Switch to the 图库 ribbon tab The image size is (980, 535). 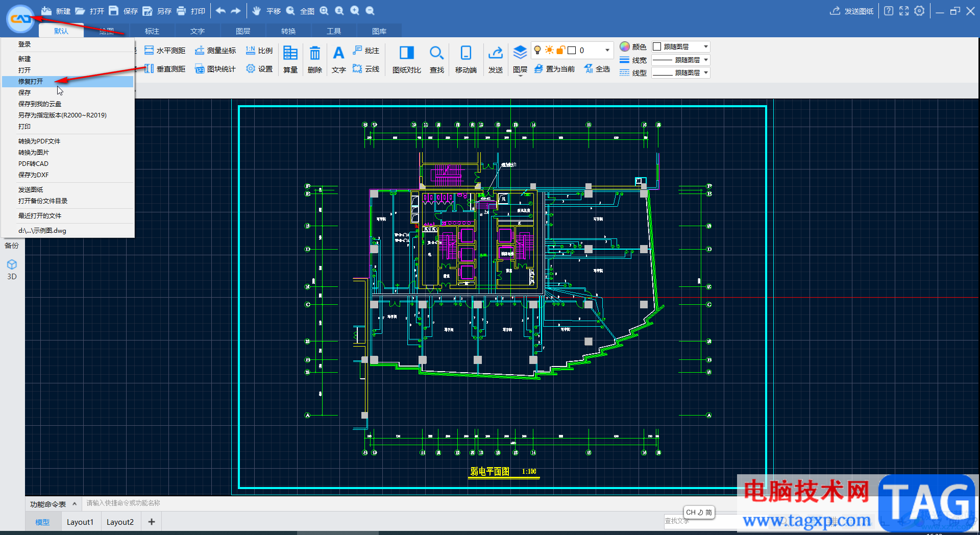[379, 31]
